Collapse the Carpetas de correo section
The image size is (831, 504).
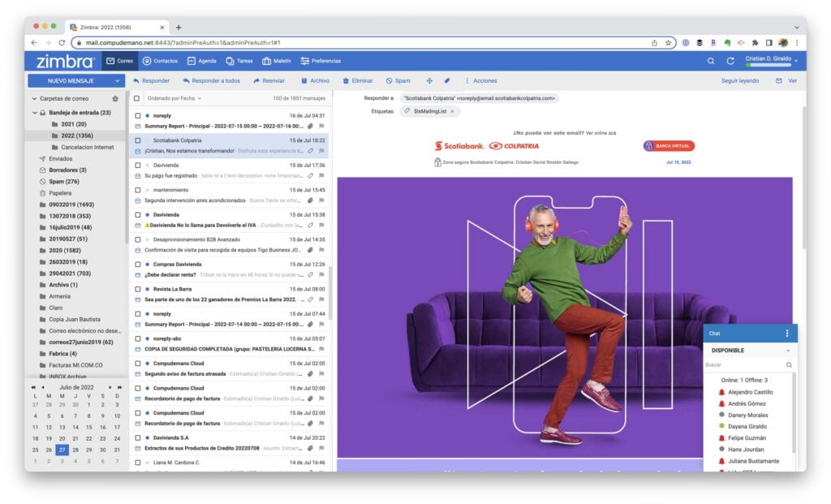point(34,98)
